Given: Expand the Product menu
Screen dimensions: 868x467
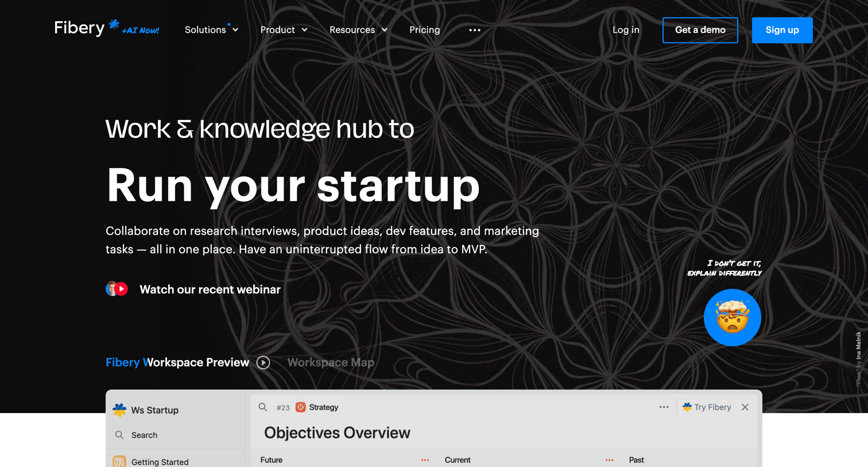Looking at the screenshot, I should pos(284,30).
